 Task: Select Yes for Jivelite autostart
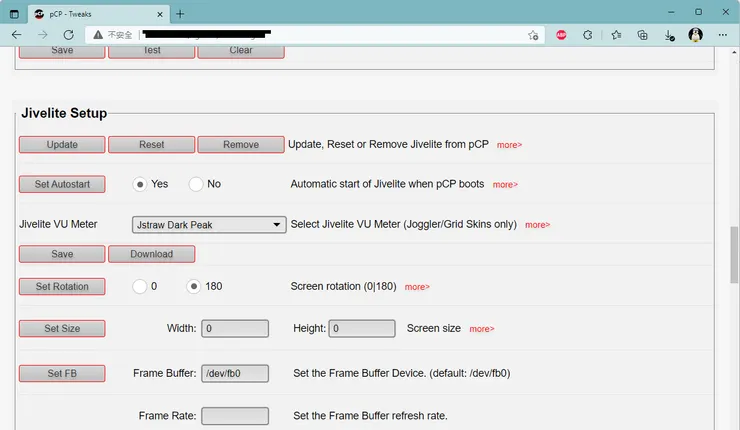coord(140,184)
